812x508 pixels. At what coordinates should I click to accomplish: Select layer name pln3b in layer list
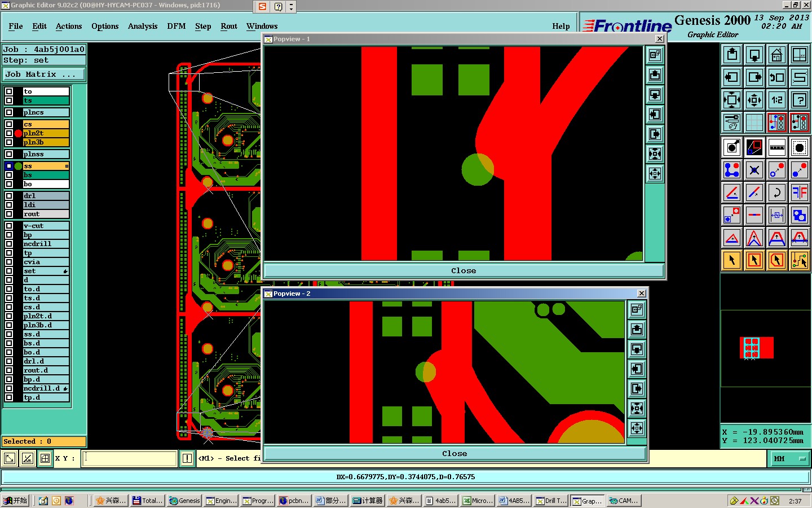(x=46, y=142)
